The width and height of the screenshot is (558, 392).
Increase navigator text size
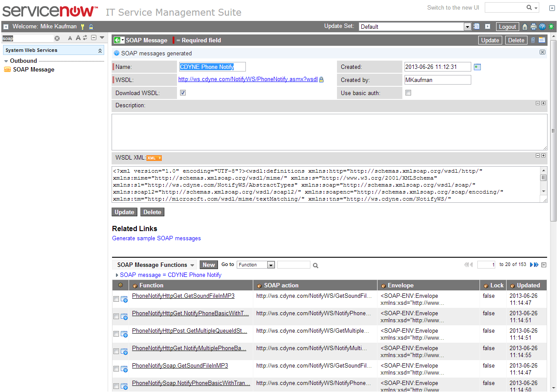78,38
